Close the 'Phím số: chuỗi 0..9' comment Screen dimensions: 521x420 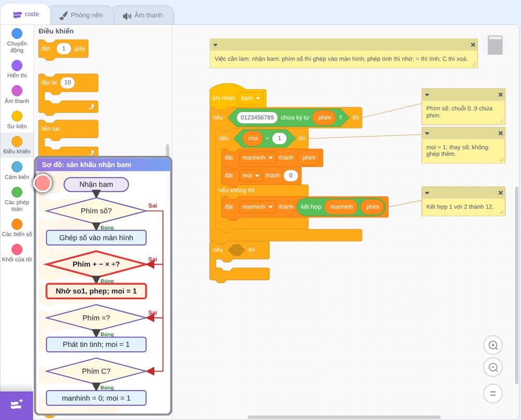pyautogui.click(x=500, y=95)
